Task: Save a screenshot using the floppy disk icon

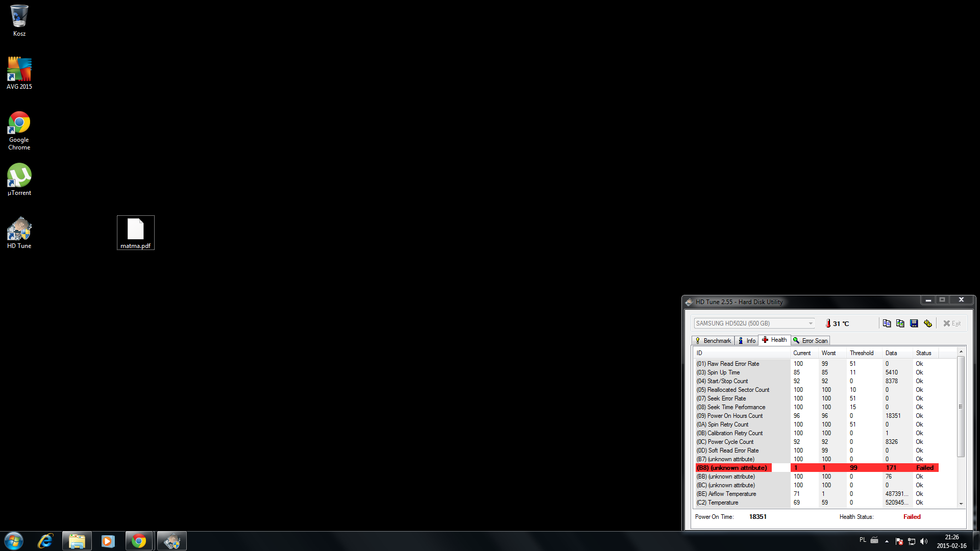Action: (x=914, y=323)
